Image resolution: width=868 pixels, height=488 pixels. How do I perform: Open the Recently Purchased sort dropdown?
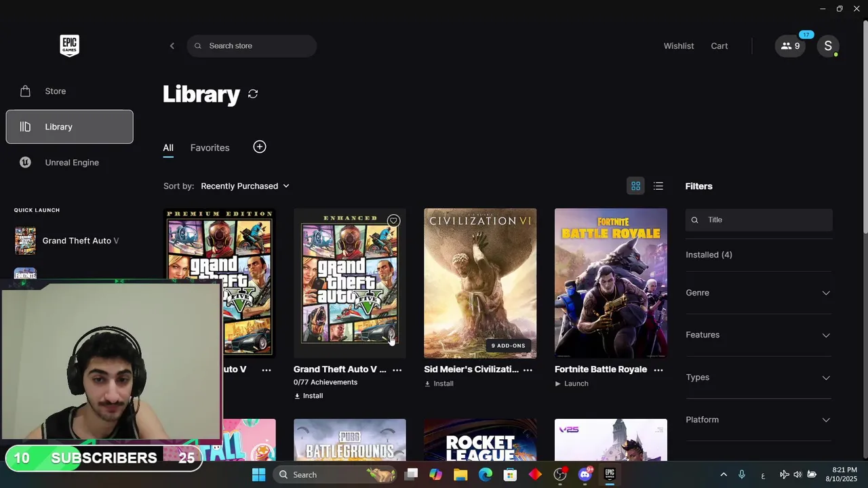coord(245,186)
